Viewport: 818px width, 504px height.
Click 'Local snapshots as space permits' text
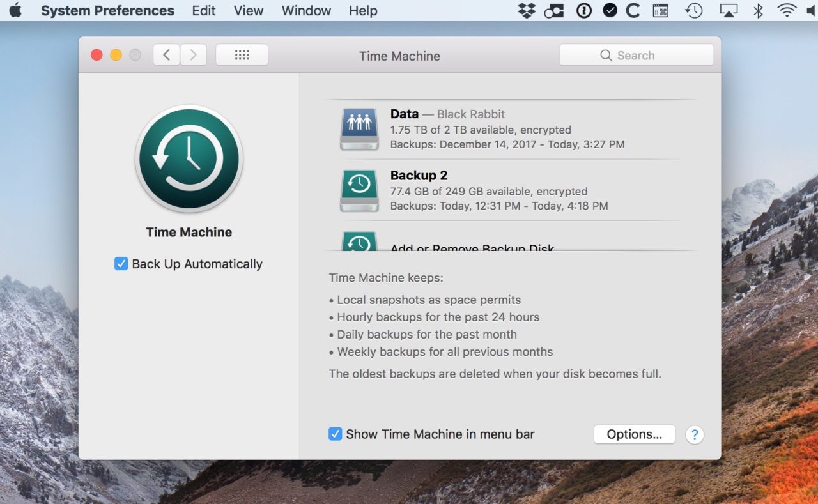click(x=429, y=300)
